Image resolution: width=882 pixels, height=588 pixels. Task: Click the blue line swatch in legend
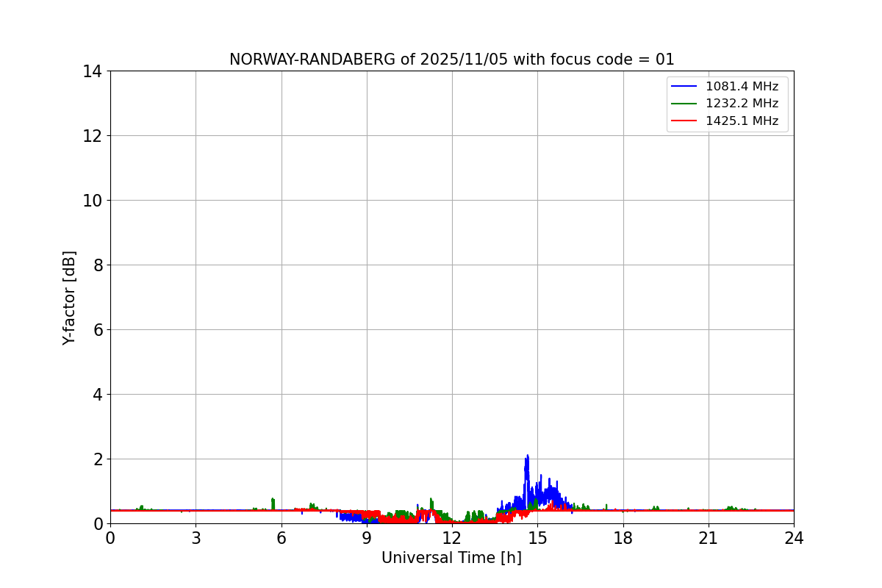[684, 87]
